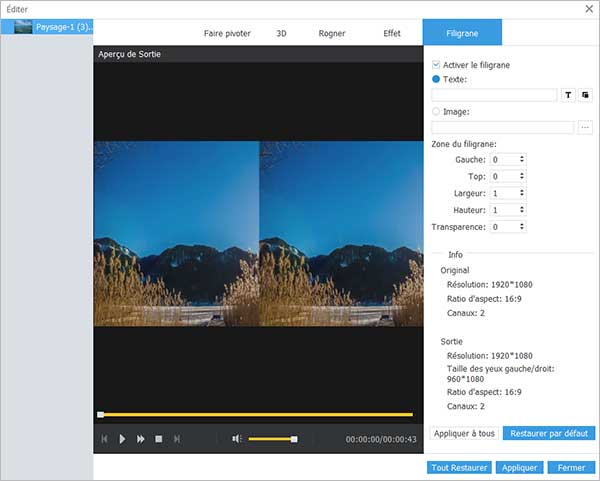
Task: Adjust the Transparence value stepper
Action: (x=522, y=227)
